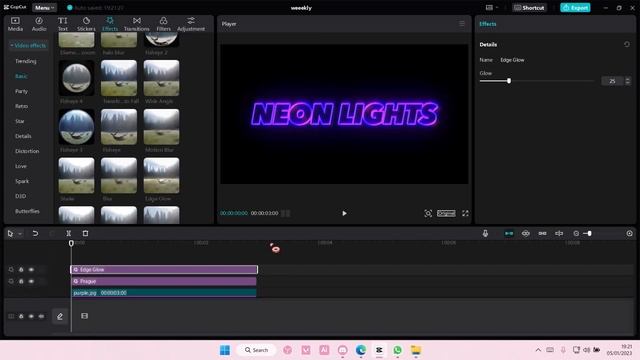The height and width of the screenshot is (360, 640).
Task: Click the Original ratio button
Action: coord(446,213)
